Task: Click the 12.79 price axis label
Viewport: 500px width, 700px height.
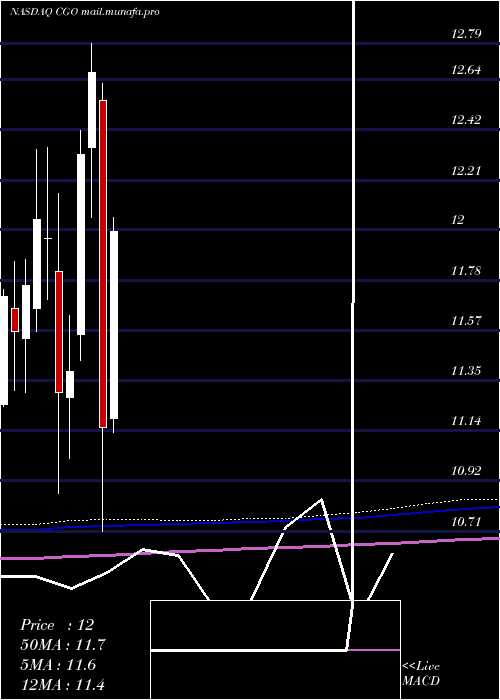Action: (x=466, y=33)
